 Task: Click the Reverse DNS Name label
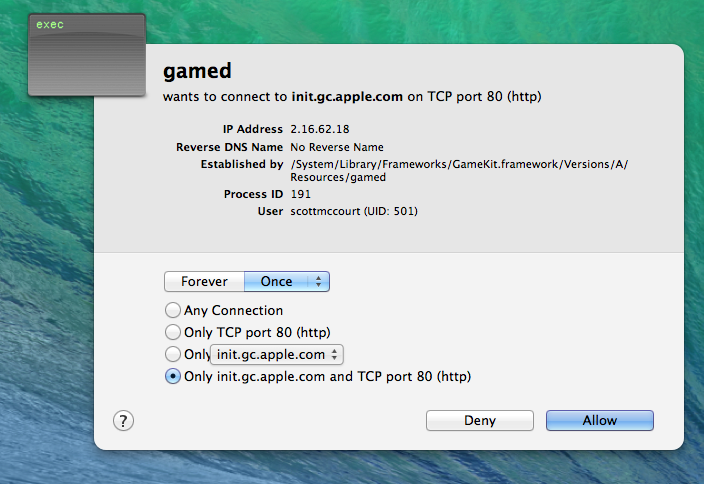click(x=229, y=147)
